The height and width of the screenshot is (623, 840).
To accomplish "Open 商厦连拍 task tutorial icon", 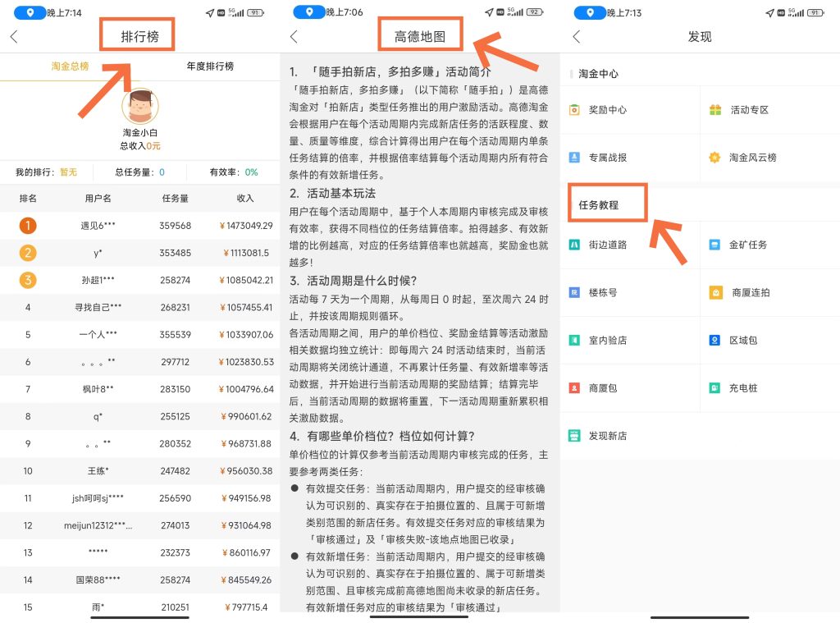I will pyautogui.click(x=715, y=292).
